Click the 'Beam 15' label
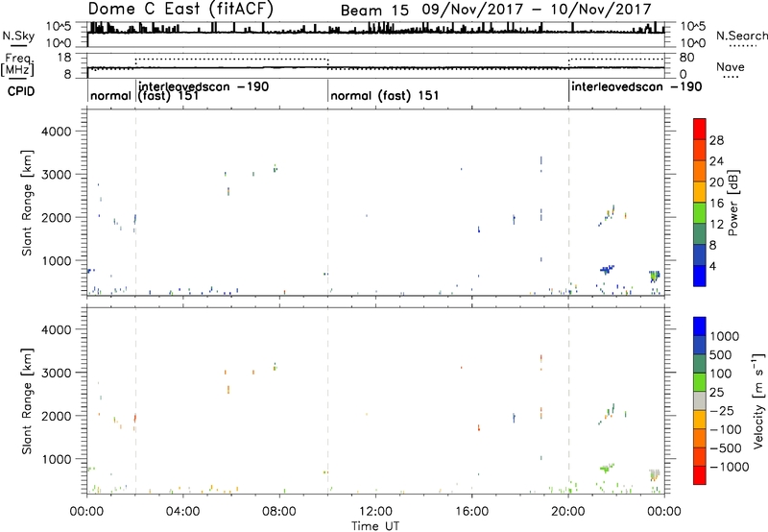Screen dimensions: 768x532 tap(374, 11)
